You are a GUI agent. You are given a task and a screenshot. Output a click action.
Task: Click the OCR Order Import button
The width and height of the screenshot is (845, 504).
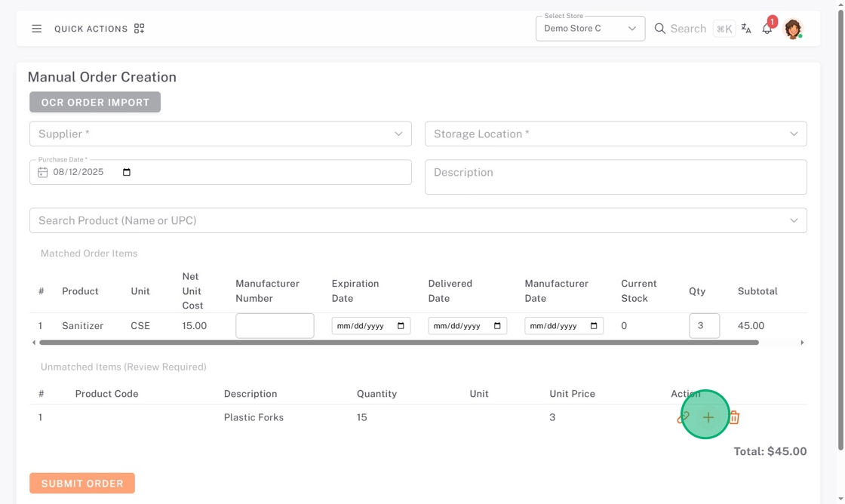pos(95,102)
